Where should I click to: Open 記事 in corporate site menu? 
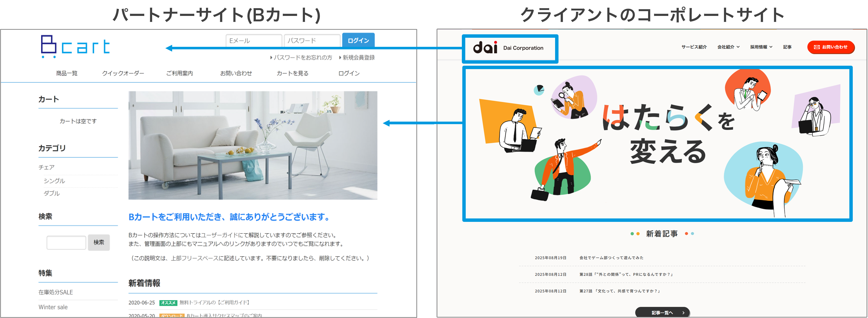787,47
